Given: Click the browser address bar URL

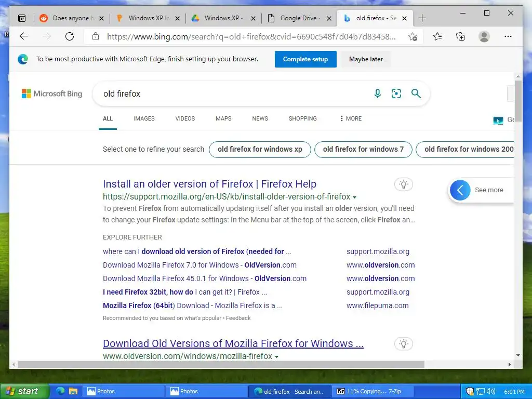Looking at the screenshot, I should [x=251, y=37].
